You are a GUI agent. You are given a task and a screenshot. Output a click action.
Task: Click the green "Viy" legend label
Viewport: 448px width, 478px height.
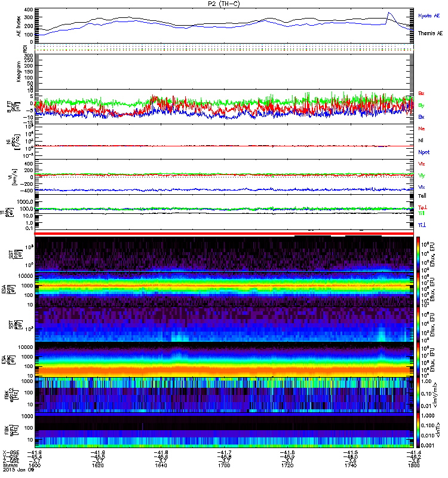pyautogui.click(x=422, y=176)
